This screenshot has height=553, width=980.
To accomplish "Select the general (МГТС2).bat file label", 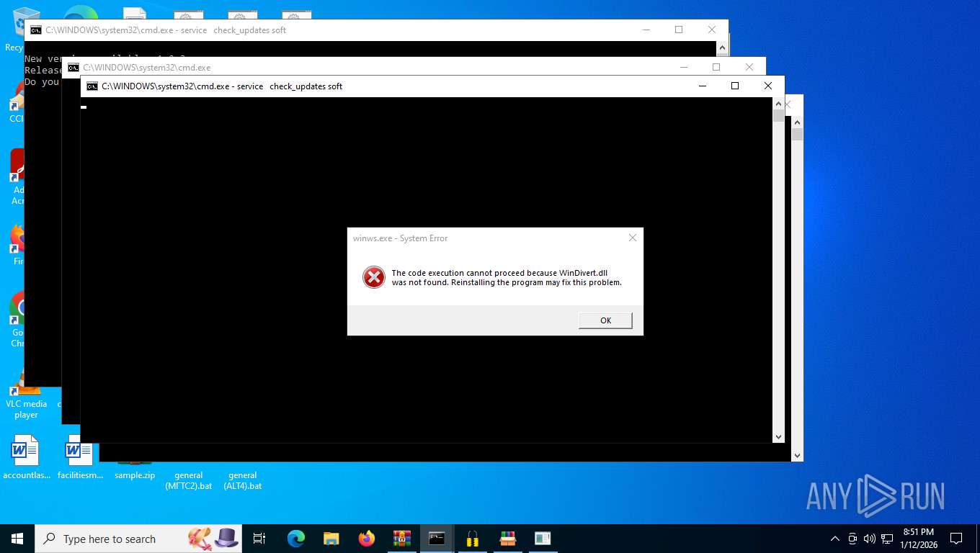I will tap(189, 480).
